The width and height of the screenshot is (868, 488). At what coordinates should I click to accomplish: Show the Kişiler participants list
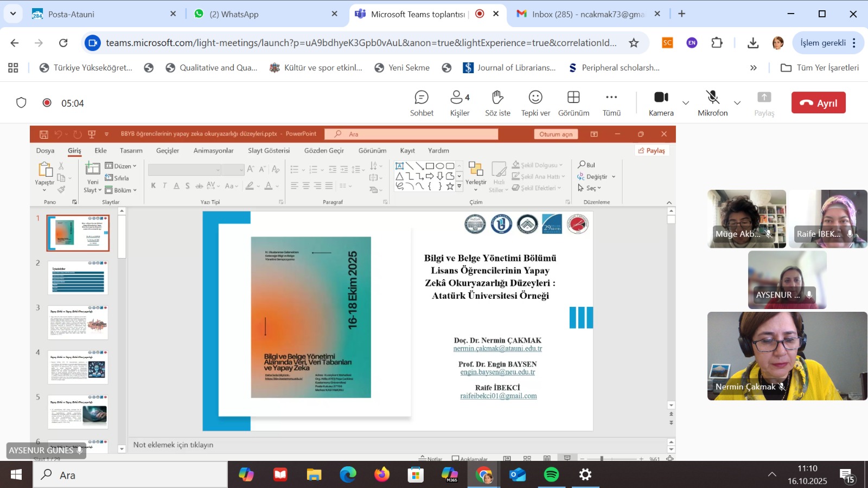[x=459, y=103]
